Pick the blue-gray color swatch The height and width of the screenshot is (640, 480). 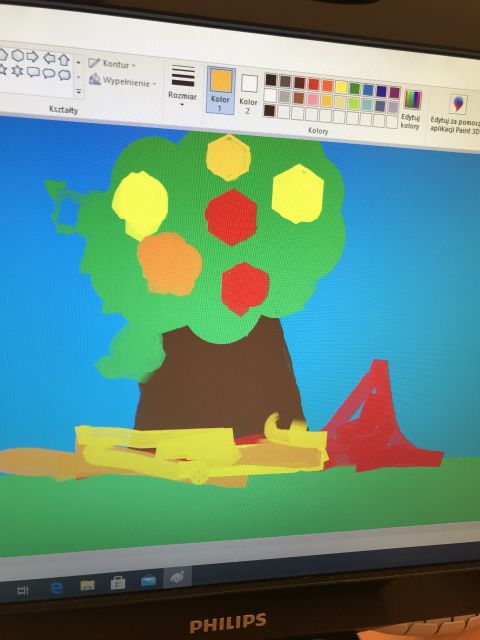coord(380,106)
